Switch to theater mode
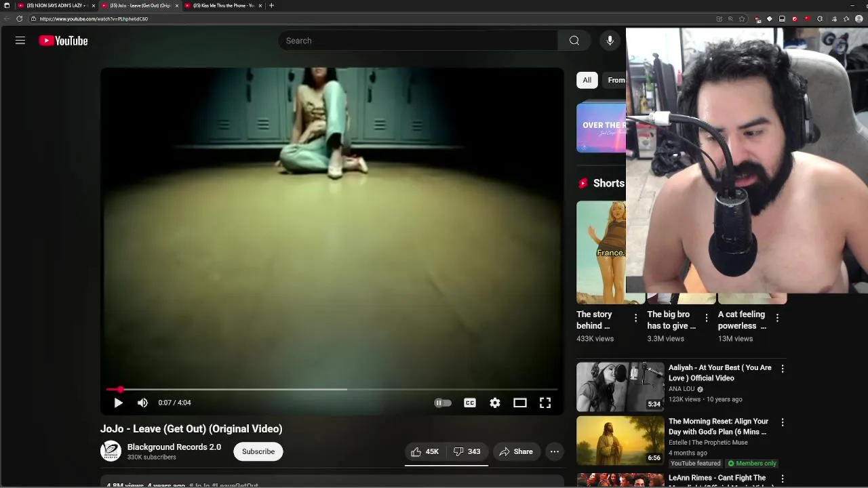Screen dimensions: 868x488 pyautogui.click(x=520, y=403)
